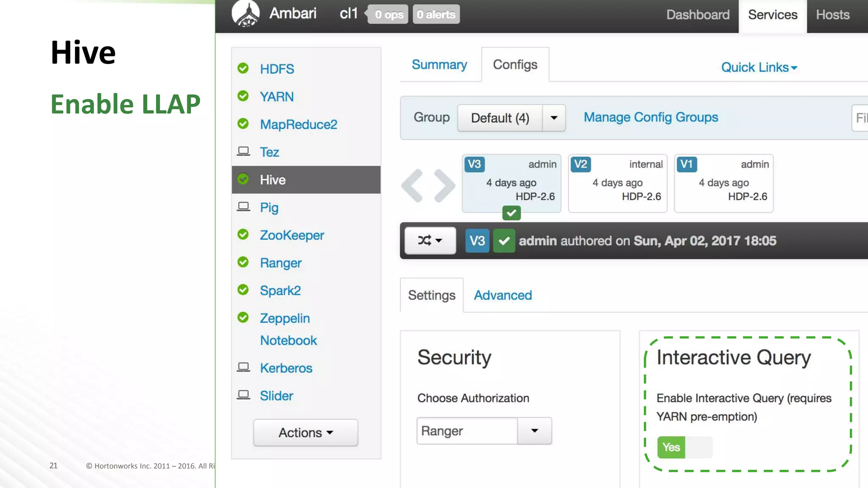
Task: Open the compare versions shuffle dropdown
Action: tap(430, 241)
